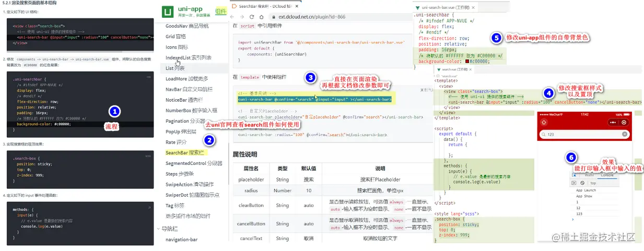Click the cancelButton table cell

click(251, 223)
